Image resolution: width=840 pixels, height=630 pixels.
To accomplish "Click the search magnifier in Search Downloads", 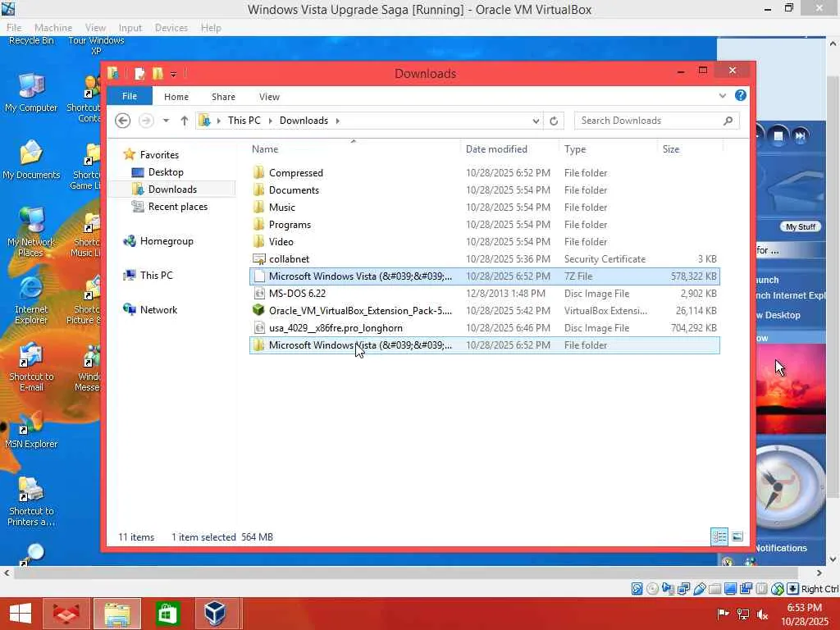I will [728, 121].
